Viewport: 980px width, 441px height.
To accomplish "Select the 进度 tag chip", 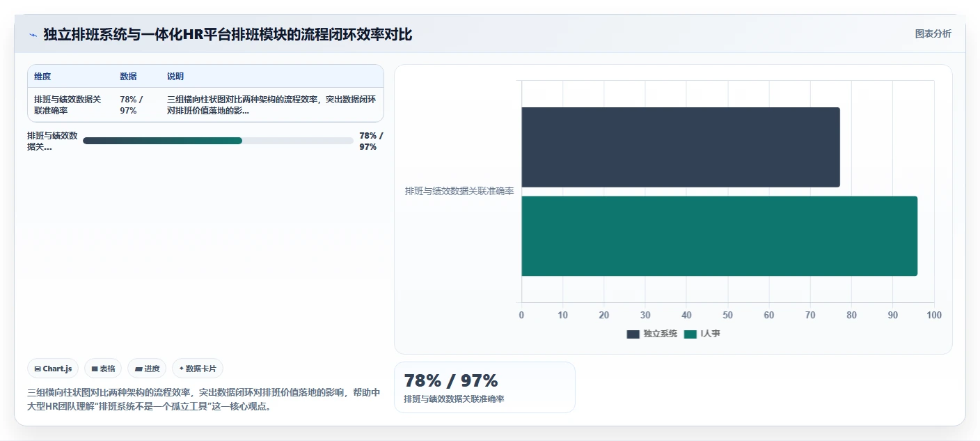I will (147, 369).
